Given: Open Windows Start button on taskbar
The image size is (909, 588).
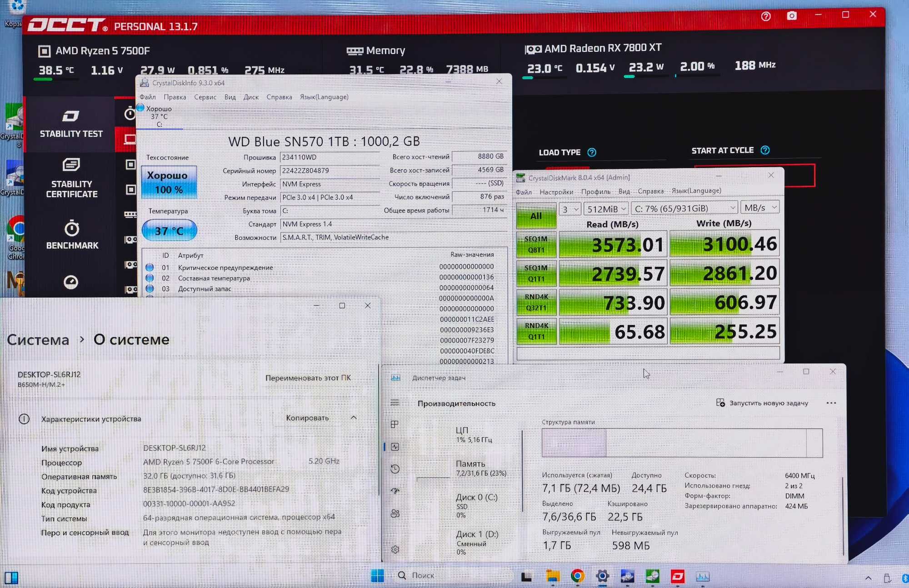Looking at the screenshot, I should point(377,576).
